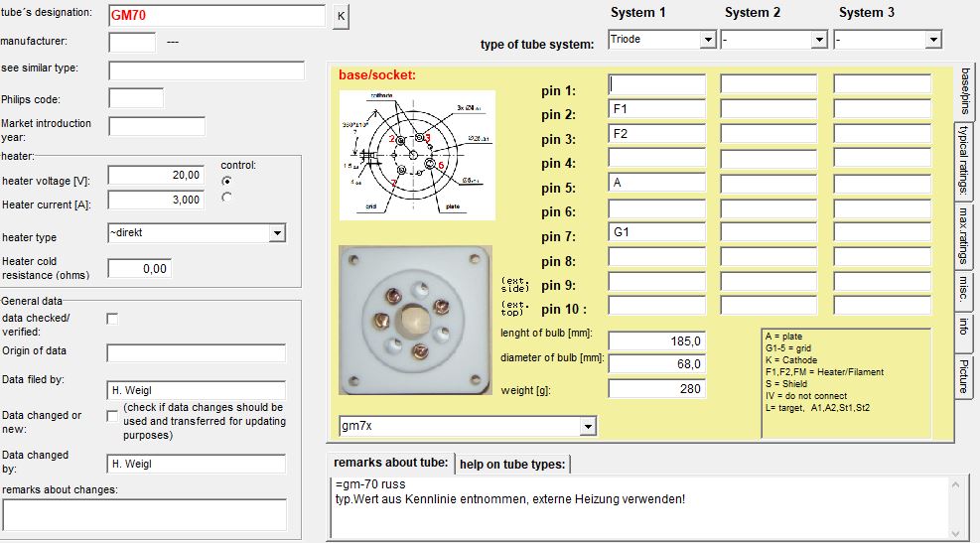Click the Market introduction year field
The image size is (980, 543).
point(157,126)
